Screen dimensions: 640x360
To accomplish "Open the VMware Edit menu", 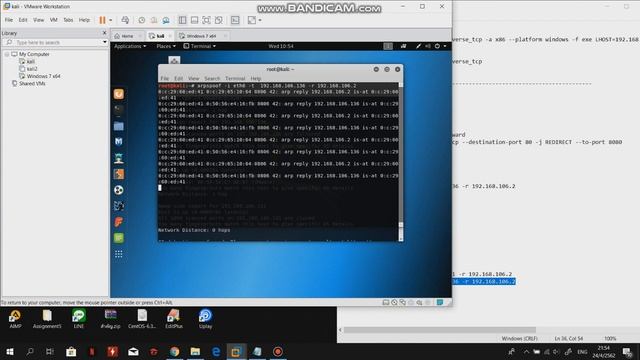I will (x=23, y=20).
